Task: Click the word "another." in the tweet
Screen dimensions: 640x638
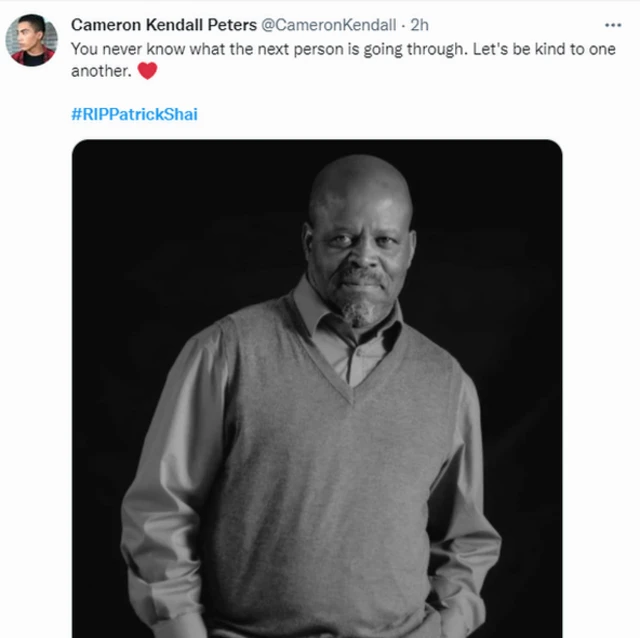Action: (x=99, y=71)
